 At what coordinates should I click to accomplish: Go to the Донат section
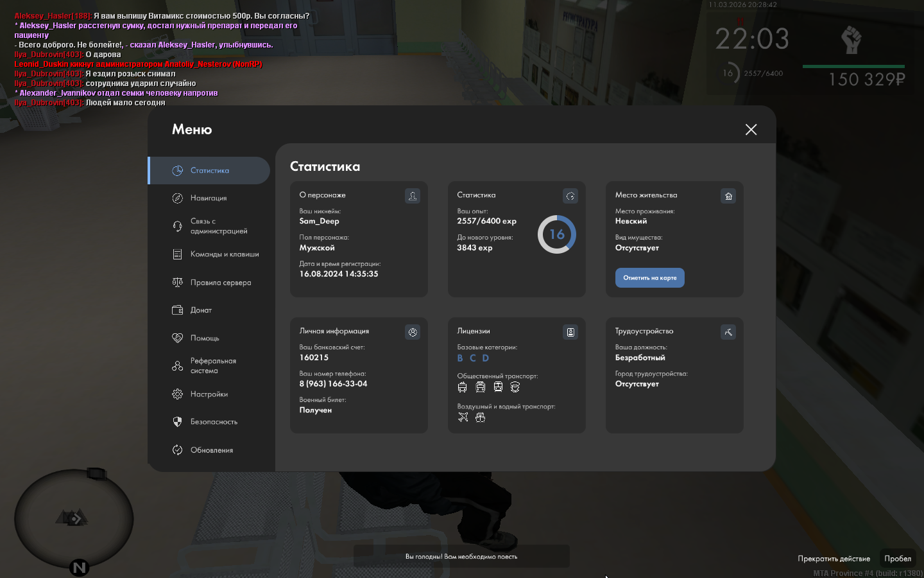coord(201,310)
